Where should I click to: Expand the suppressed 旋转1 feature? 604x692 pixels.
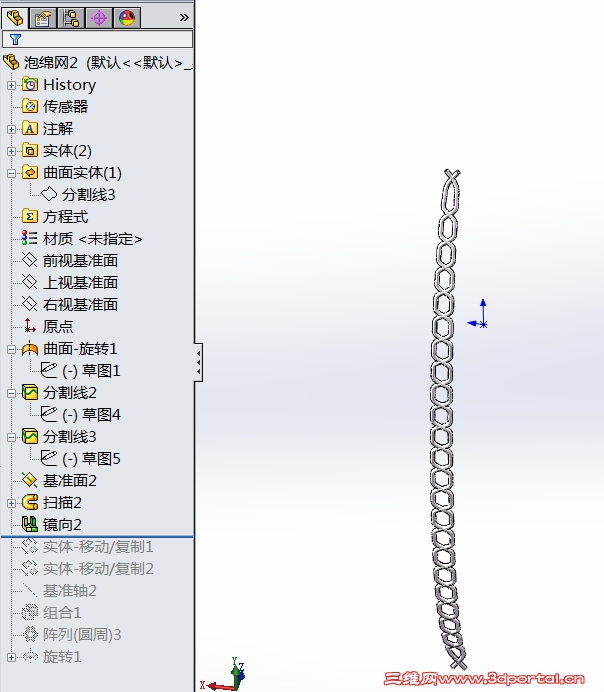point(11,657)
